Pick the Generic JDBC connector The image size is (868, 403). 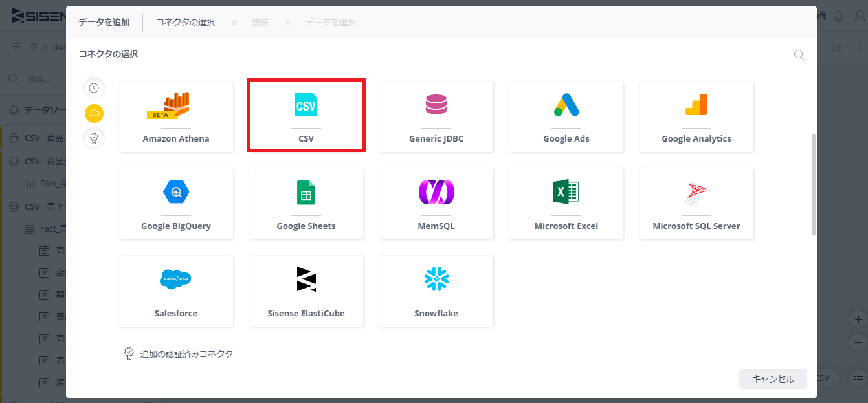click(x=436, y=116)
